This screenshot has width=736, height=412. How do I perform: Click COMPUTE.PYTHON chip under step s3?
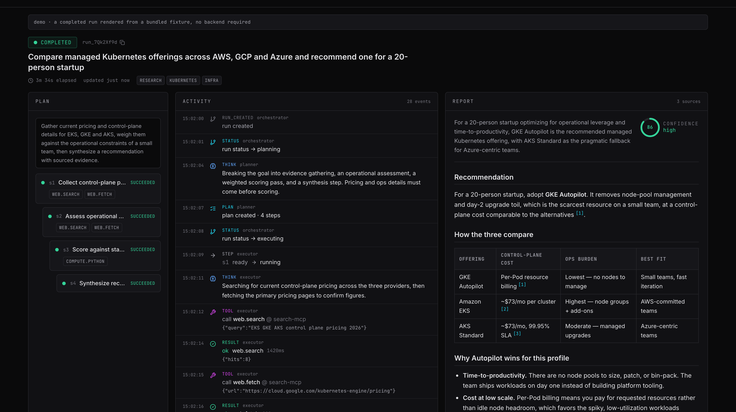pyautogui.click(x=85, y=261)
